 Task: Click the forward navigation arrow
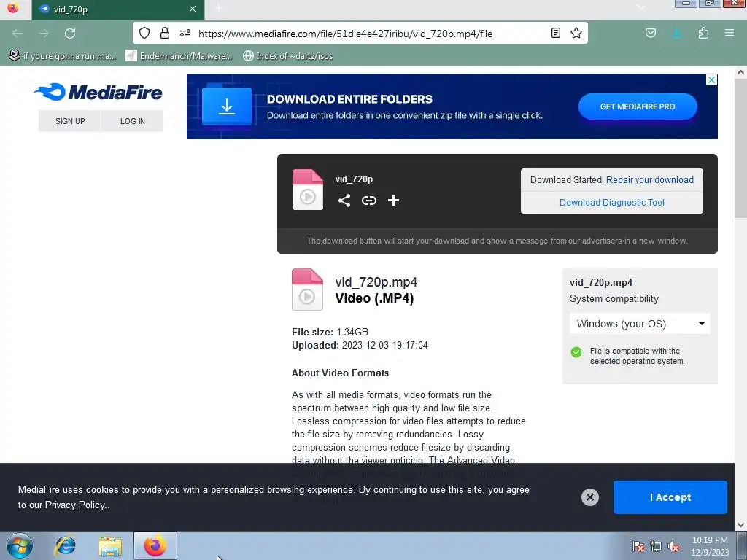click(44, 34)
